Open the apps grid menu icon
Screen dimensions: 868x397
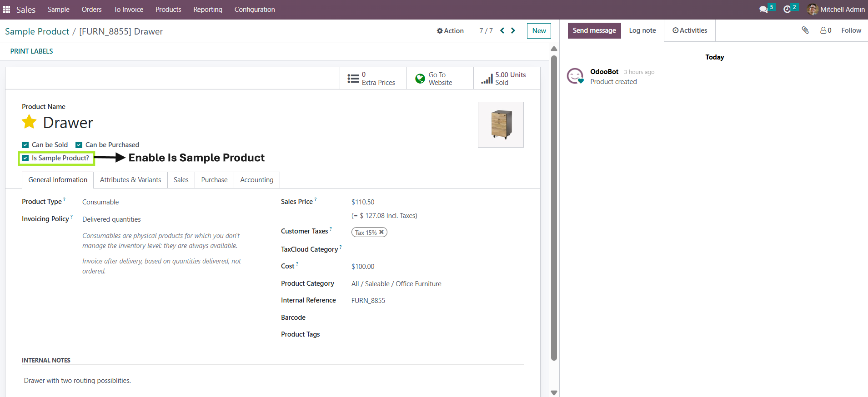(7, 10)
